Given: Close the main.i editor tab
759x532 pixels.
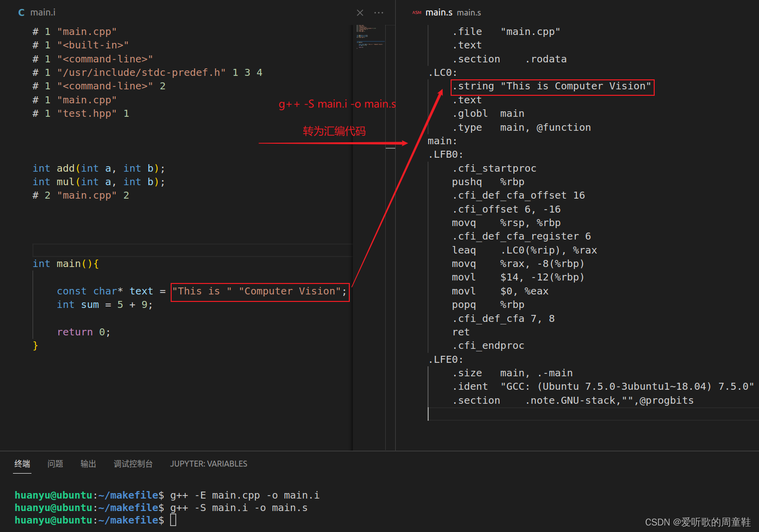Looking at the screenshot, I should point(360,12).
